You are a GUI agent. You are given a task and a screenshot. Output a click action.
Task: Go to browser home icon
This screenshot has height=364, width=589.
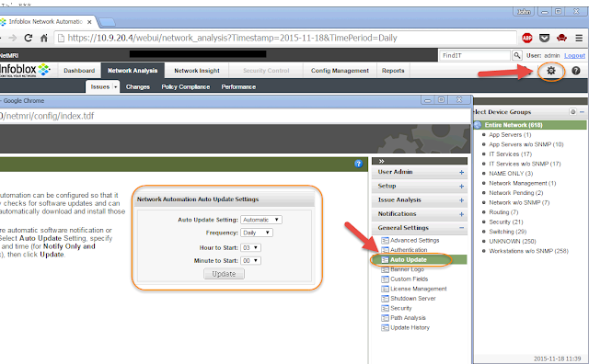coord(44,38)
